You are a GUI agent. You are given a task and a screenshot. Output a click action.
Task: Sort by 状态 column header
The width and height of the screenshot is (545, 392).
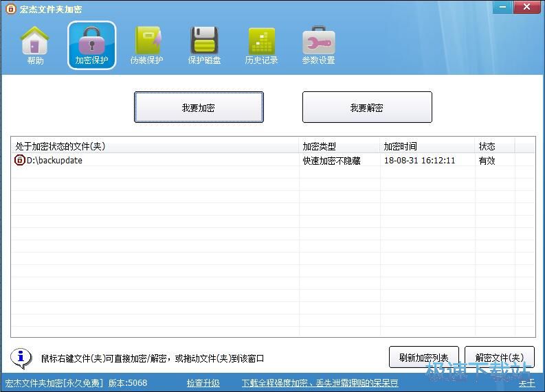pos(495,146)
